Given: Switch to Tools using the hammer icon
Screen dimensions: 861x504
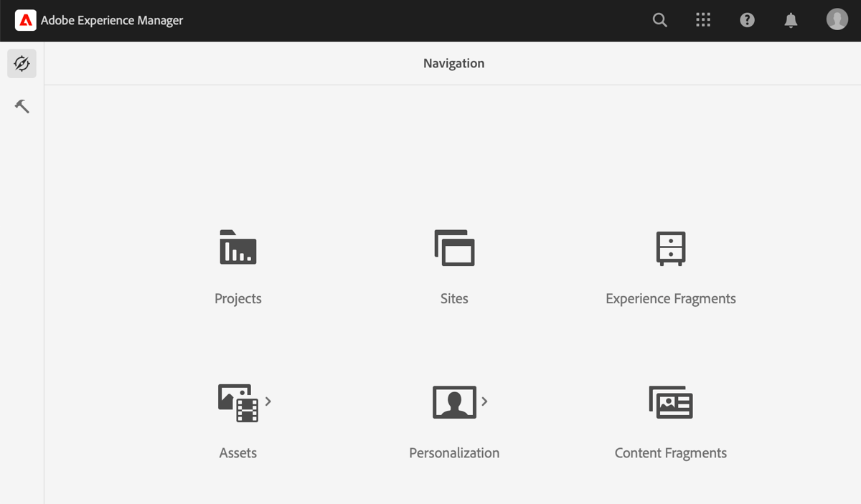Looking at the screenshot, I should pyautogui.click(x=22, y=106).
